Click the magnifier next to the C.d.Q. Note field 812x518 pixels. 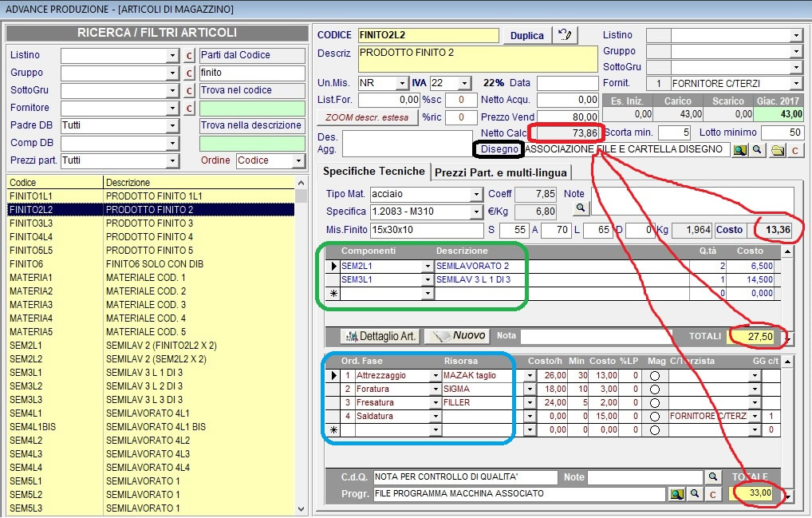coord(713,477)
